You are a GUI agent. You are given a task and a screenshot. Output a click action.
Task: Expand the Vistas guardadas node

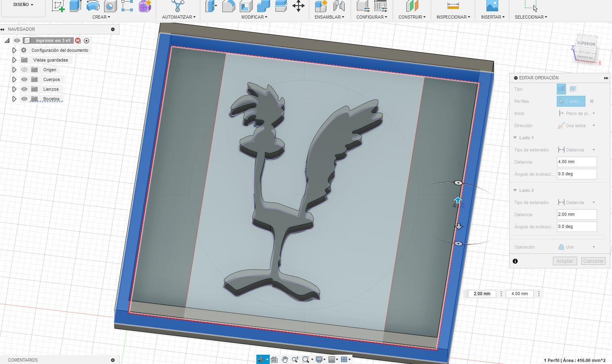(14, 60)
